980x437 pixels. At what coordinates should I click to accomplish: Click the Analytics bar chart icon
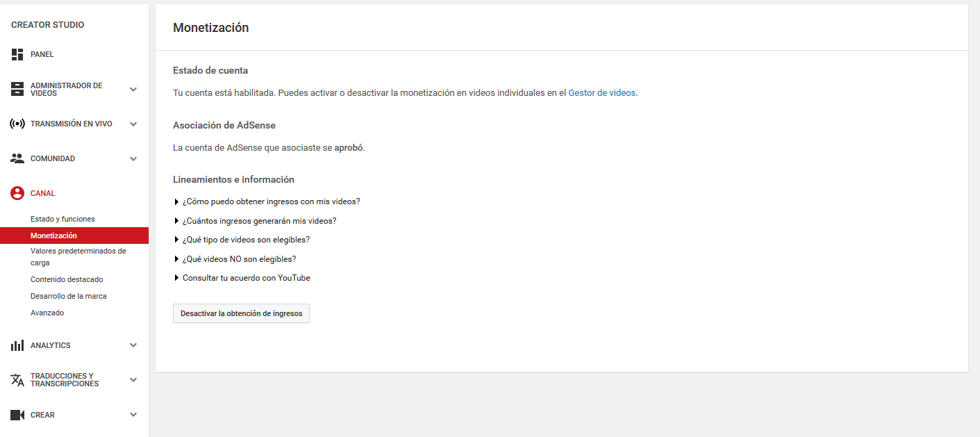coord(17,345)
